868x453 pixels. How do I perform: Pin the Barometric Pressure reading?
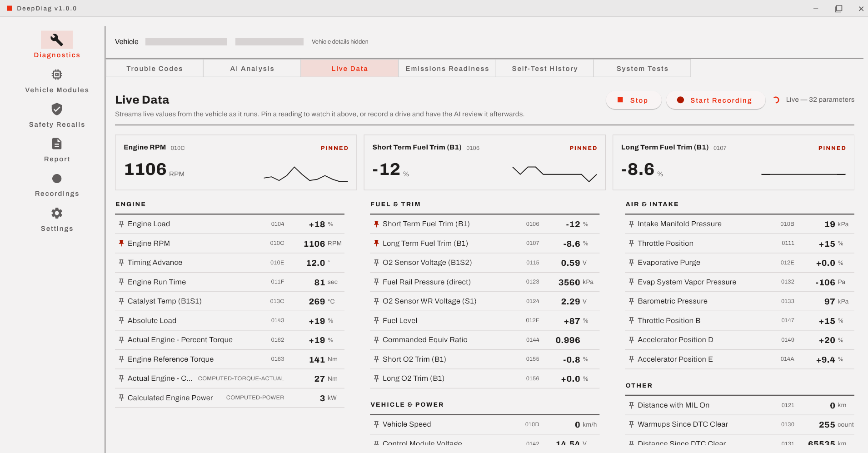tap(631, 301)
